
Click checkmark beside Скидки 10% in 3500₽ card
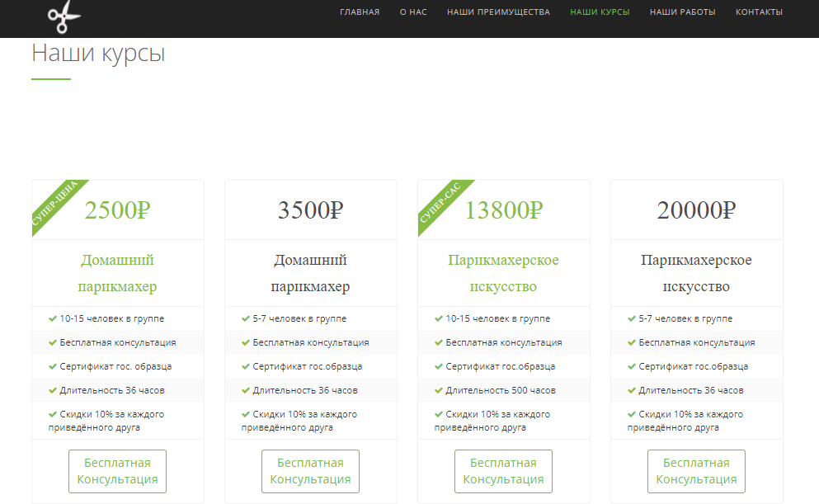(x=246, y=414)
